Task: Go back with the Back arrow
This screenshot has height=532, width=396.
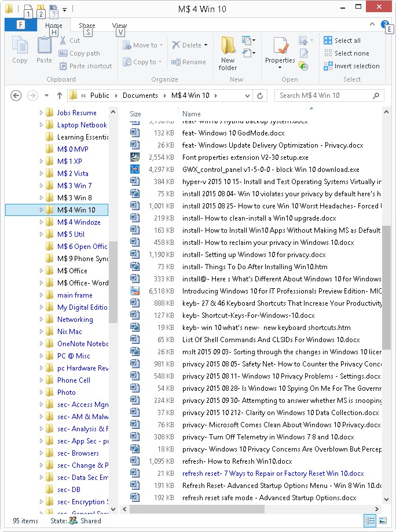Action: (x=16, y=96)
